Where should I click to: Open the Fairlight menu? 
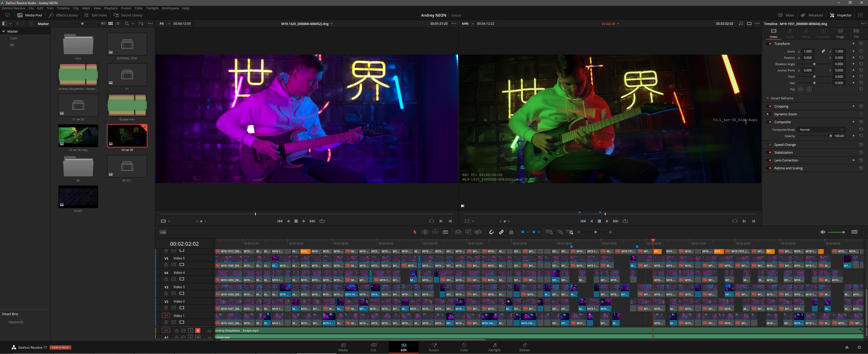(152, 8)
